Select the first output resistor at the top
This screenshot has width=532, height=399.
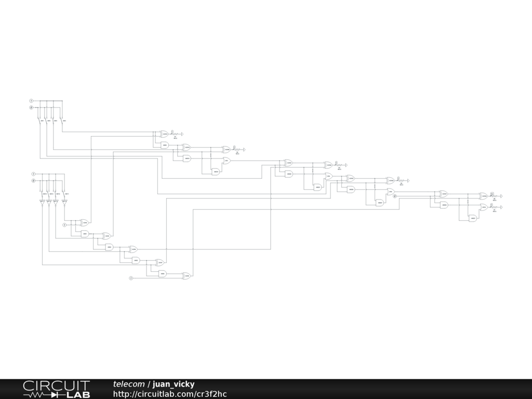coord(175,134)
